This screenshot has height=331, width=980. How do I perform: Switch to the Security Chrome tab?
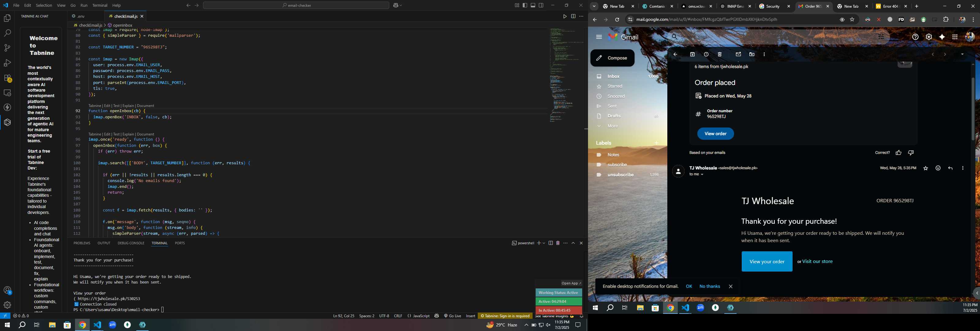coord(773,6)
